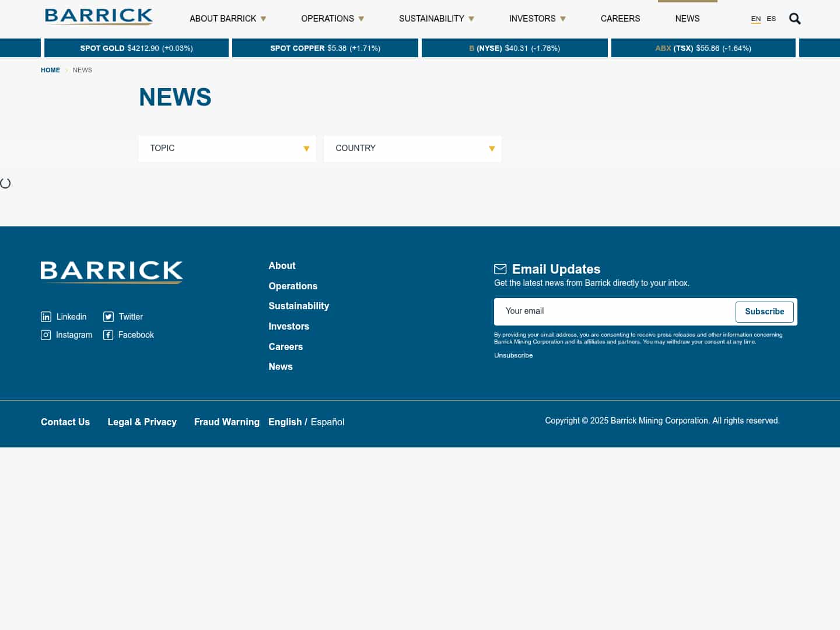The width and height of the screenshot is (840, 630).
Task: Open the Instagram icon in the footer
Action: [x=46, y=335]
